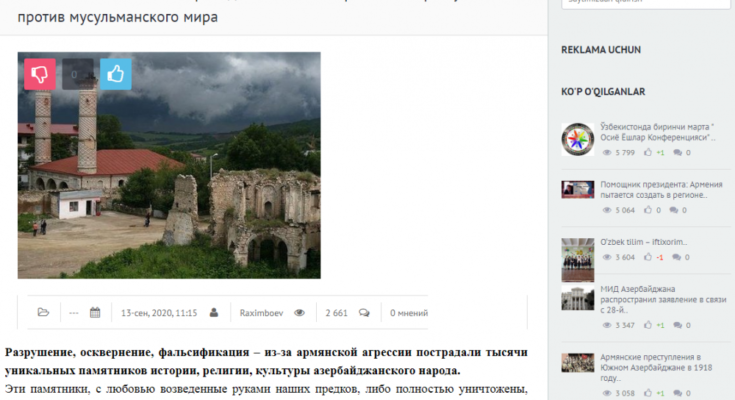
Task: Click the calendar icon beside the article date
Action: pos(95,312)
